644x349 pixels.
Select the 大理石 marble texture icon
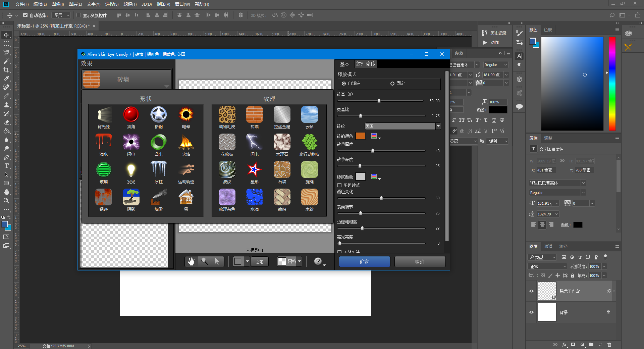coord(282,142)
